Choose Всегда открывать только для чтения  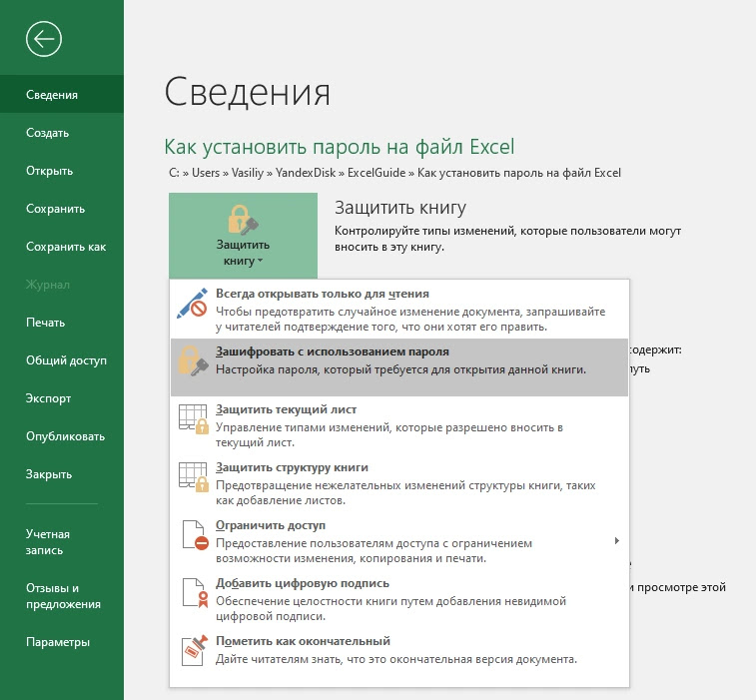(399, 310)
